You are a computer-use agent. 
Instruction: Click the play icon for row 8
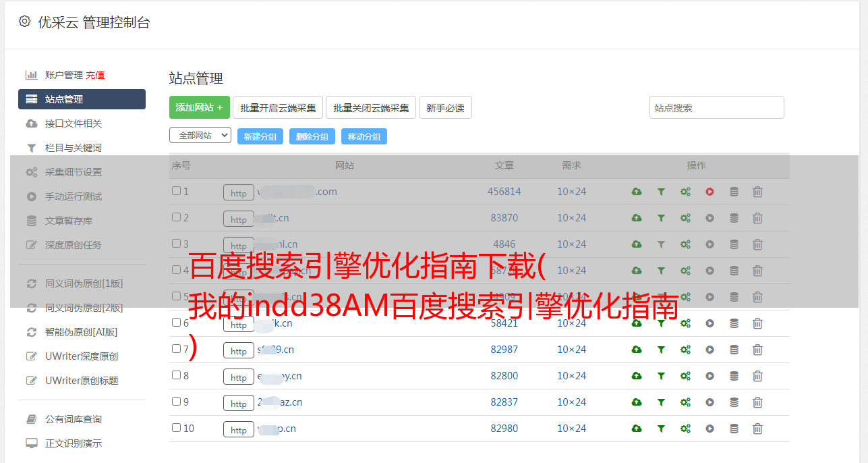coord(710,376)
